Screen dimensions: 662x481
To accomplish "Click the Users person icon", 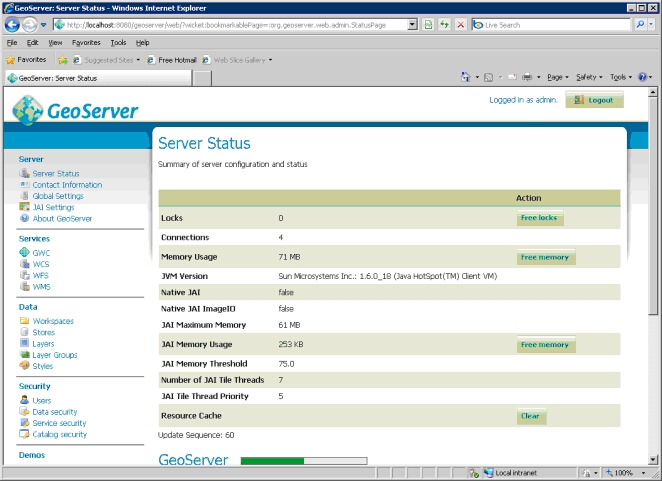I will click(x=24, y=400).
